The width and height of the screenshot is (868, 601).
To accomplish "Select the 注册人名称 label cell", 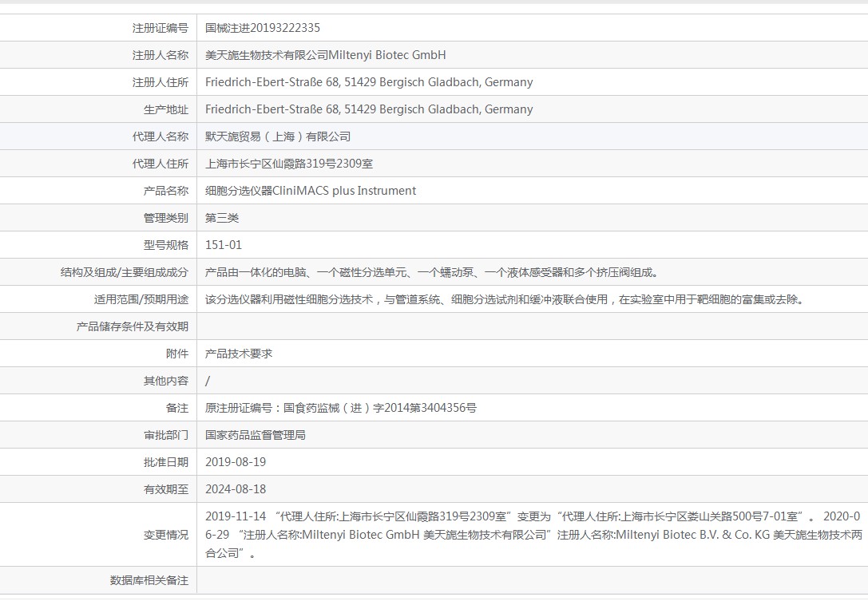I will (x=98, y=55).
